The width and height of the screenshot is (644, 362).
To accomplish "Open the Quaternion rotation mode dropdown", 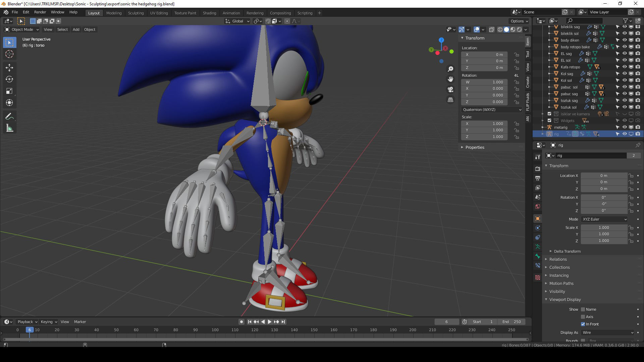I will coord(491,110).
